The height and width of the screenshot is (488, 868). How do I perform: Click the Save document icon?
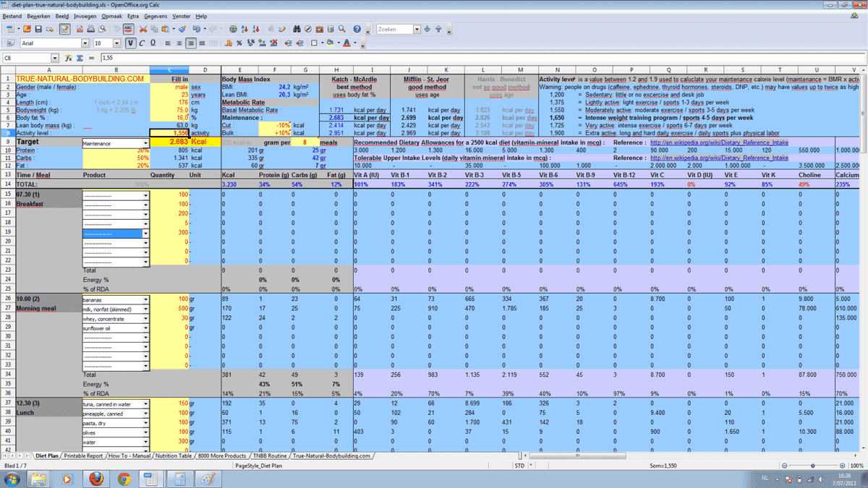[x=38, y=29]
